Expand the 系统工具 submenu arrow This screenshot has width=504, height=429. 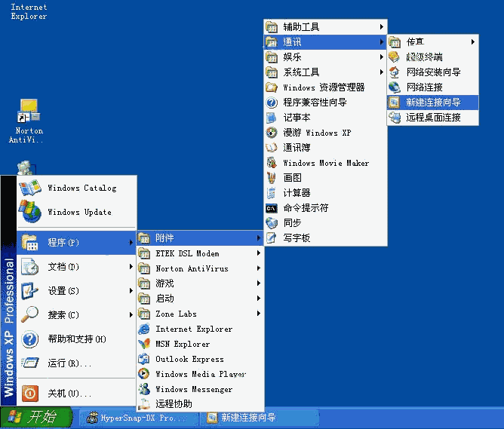(381, 72)
